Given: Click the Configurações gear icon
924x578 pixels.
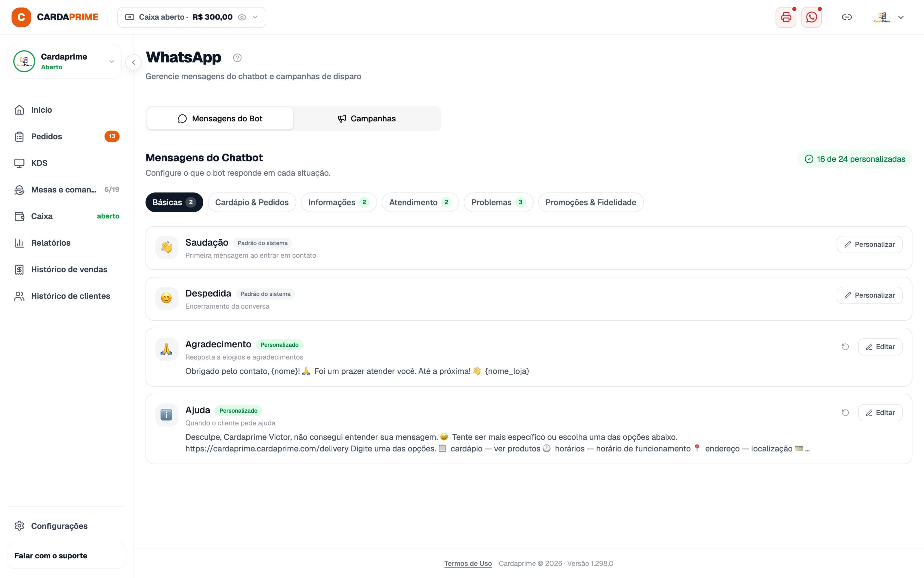Looking at the screenshot, I should (x=19, y=526).
